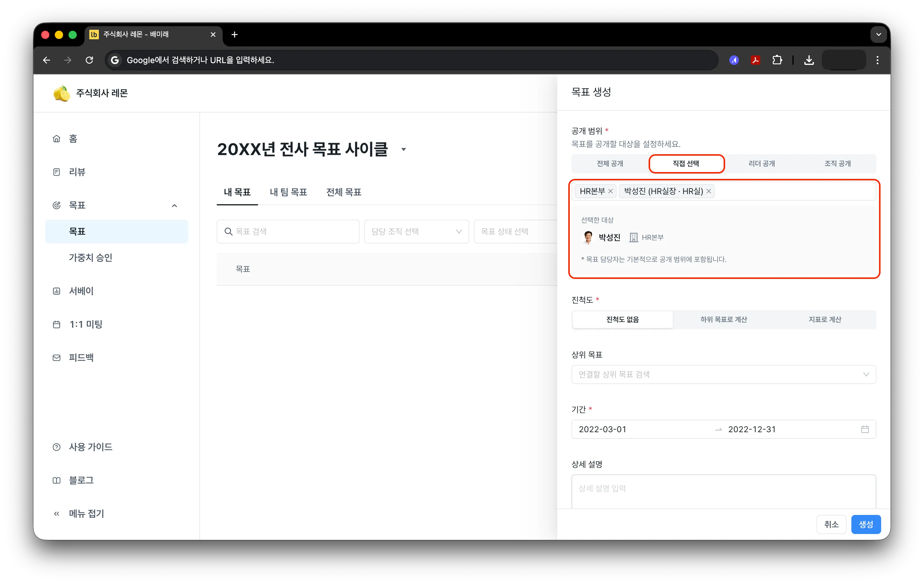Click the start date 2022-03-01 field
Screen dimensions: 924x584
(x=603, y=429)
